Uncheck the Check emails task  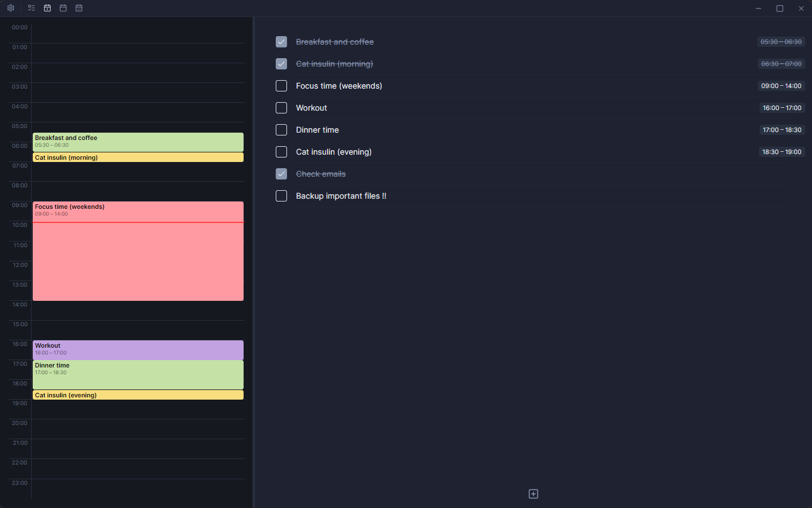[x=281, y=174]
